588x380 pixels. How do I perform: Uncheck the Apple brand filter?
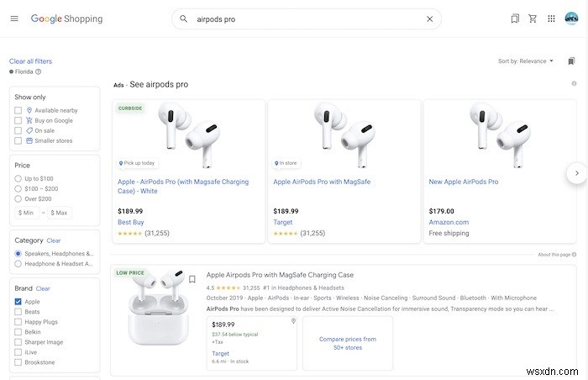point(18,301)
